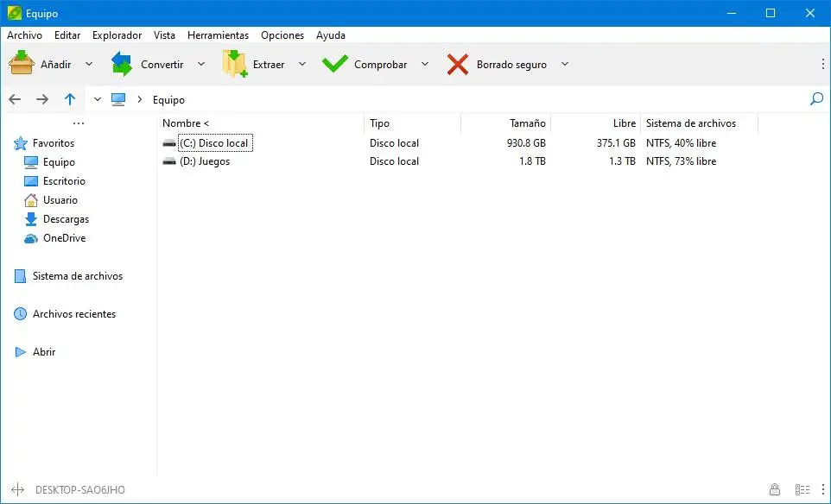Select Escritorio in the sidebar tree

[64, 181]
